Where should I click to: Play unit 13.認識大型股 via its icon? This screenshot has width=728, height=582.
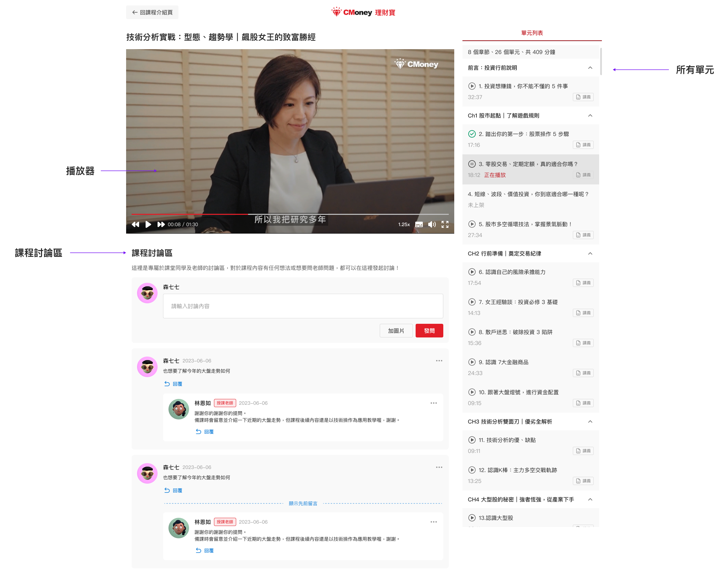click(472, 518)
